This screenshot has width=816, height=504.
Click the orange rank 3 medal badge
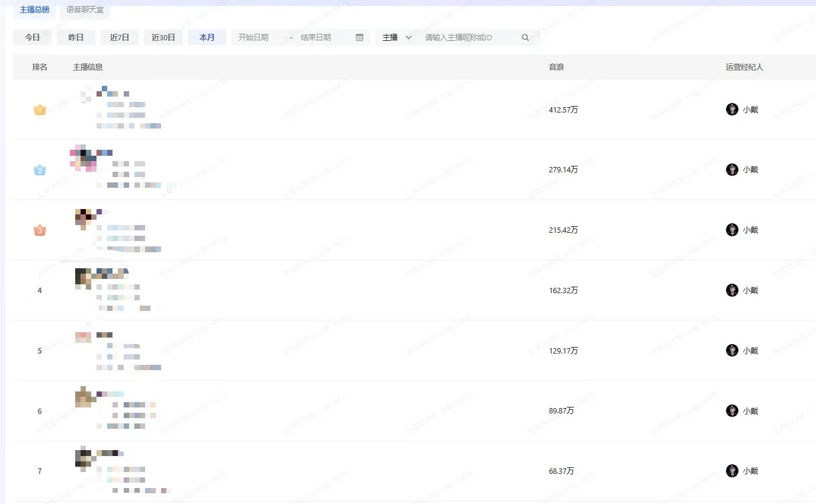coord(39,230)
